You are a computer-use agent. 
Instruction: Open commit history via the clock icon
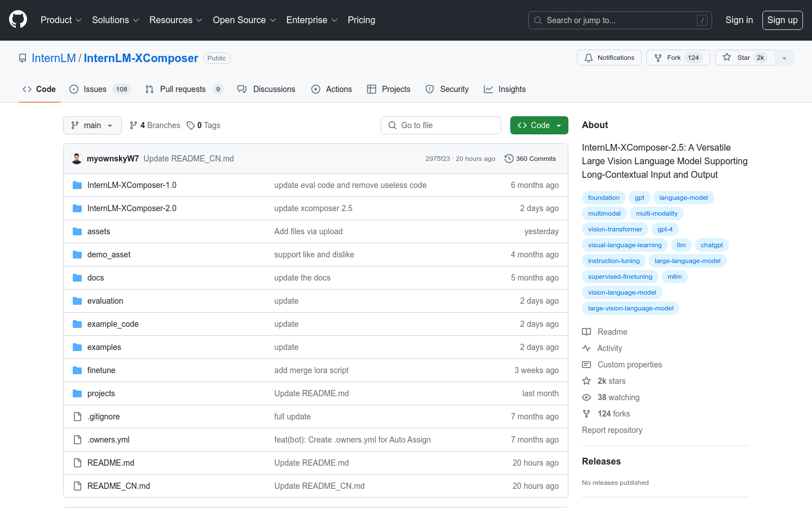point(509,159)
